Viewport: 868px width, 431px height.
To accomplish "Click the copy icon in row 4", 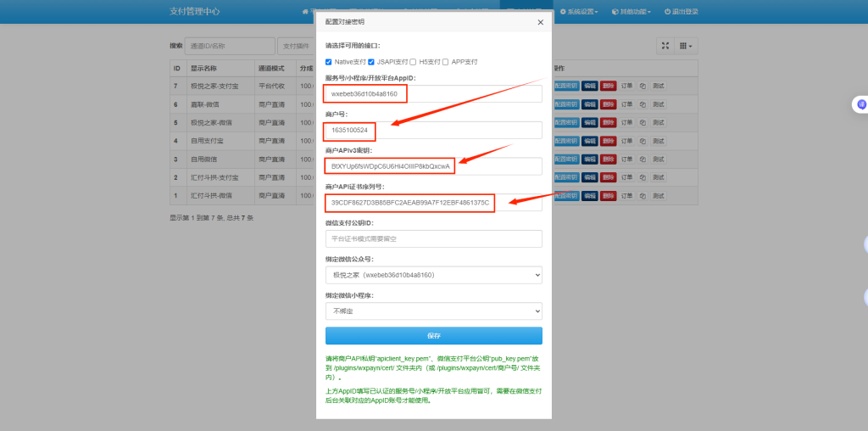I will pyautogui.click(x=643, y=141).
